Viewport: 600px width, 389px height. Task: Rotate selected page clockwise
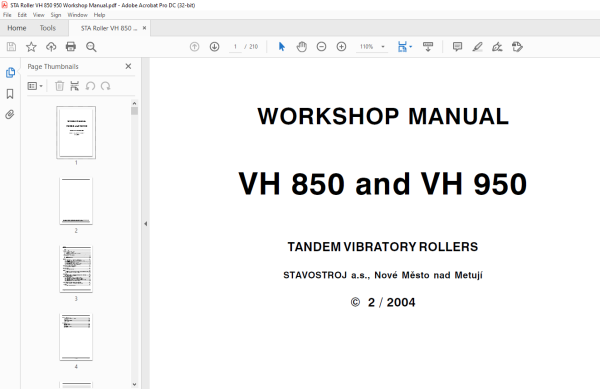pyautogui.click(x=106, y=86)
